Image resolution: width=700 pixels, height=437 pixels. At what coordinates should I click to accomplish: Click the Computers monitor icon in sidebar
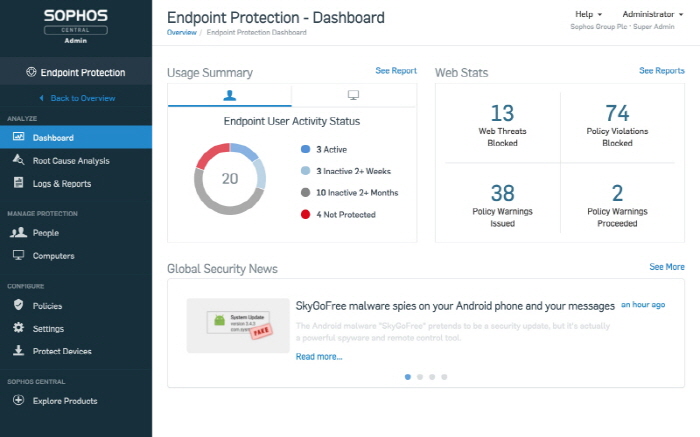[x=18, y=255]
